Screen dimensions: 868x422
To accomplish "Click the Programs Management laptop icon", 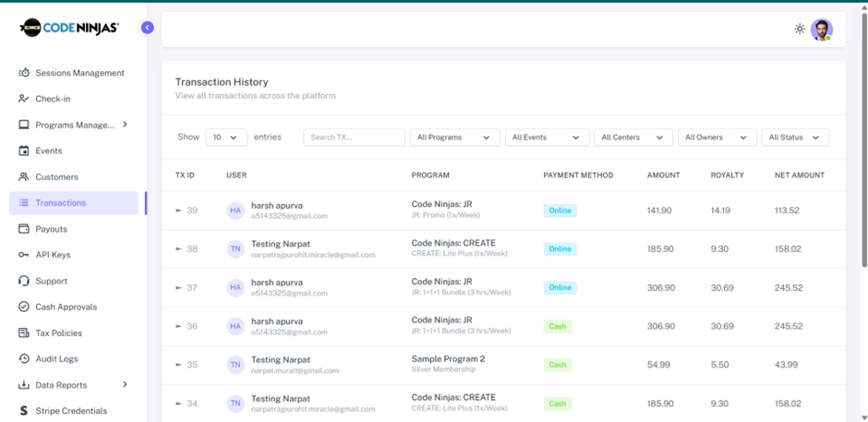I will click(x=24, y=126).
